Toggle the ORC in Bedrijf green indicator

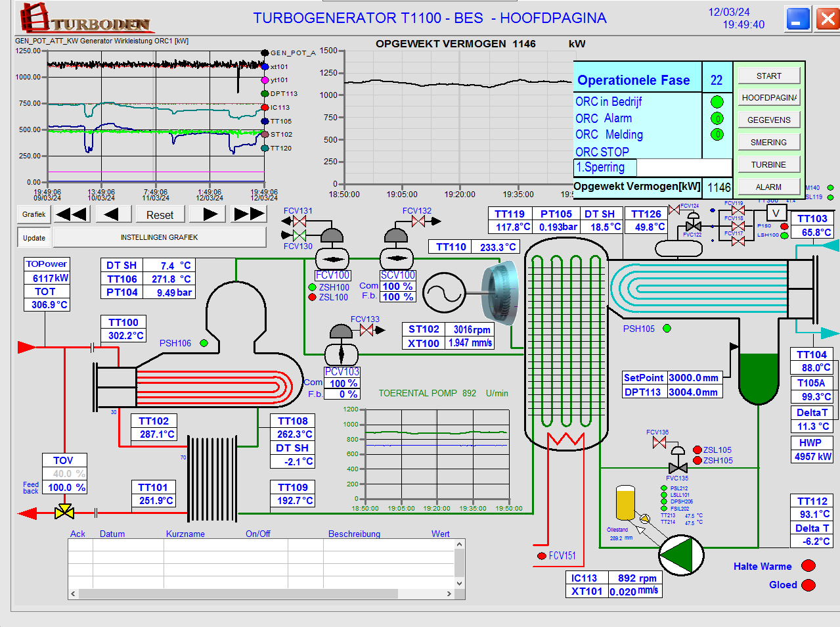717,102
